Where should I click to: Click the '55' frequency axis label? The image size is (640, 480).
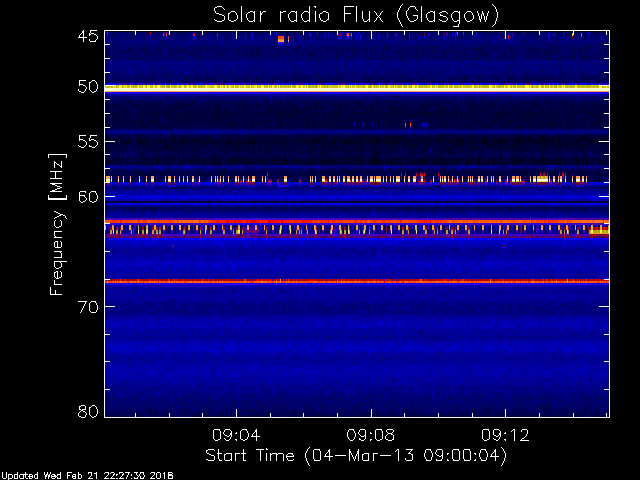(x=88, y=142)
